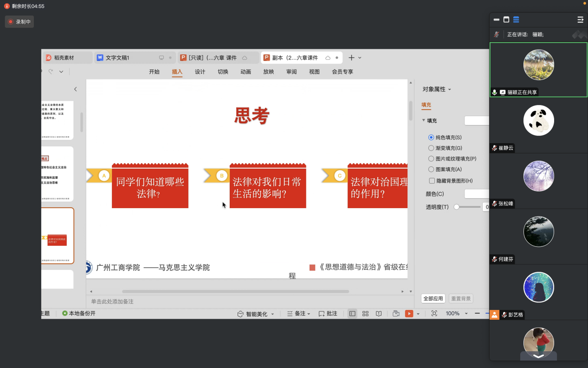Enable 隐藏背景图形(H) checkbox
This screenshot has width=588, height=368.
tap(432, 181)
